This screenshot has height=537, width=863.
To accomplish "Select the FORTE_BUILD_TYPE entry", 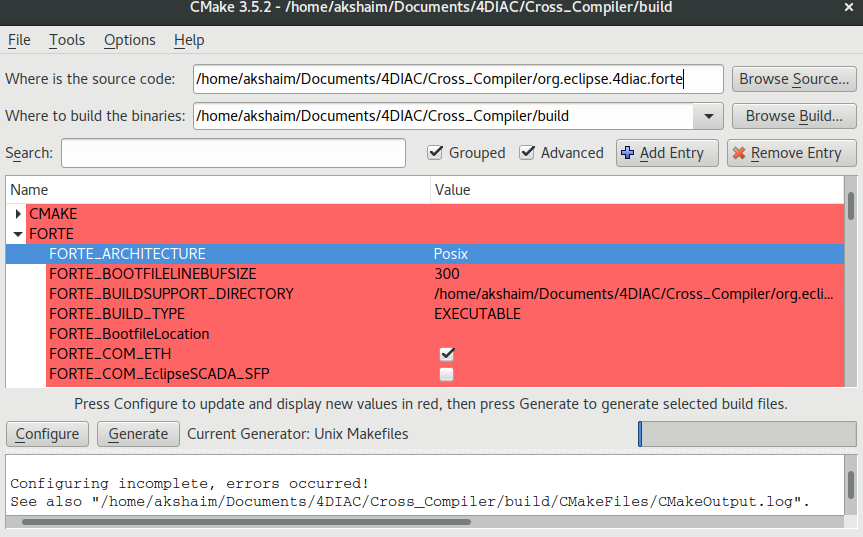I will click(x=117, y=314).
